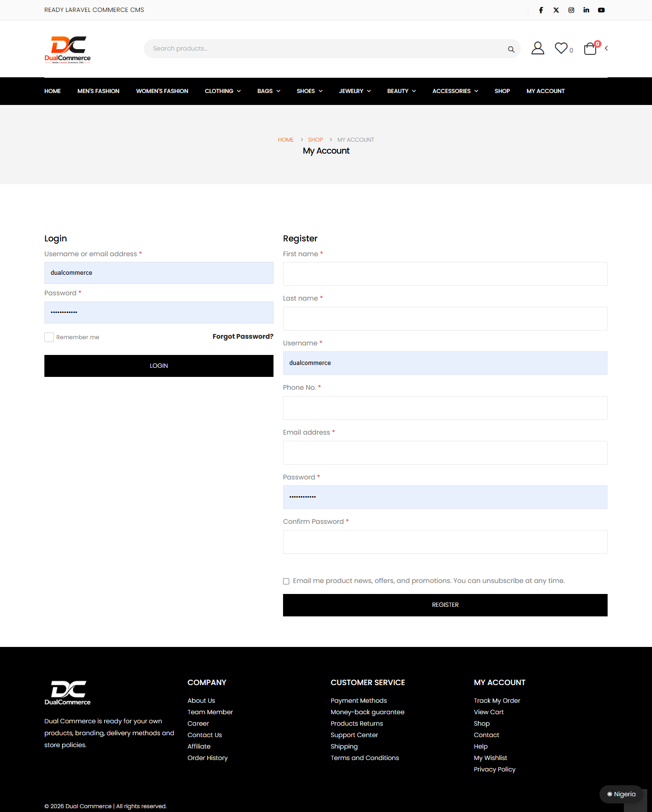Click the black REGISTER button
This screenshot has height=812, width=652.
(x=445, y=605)
